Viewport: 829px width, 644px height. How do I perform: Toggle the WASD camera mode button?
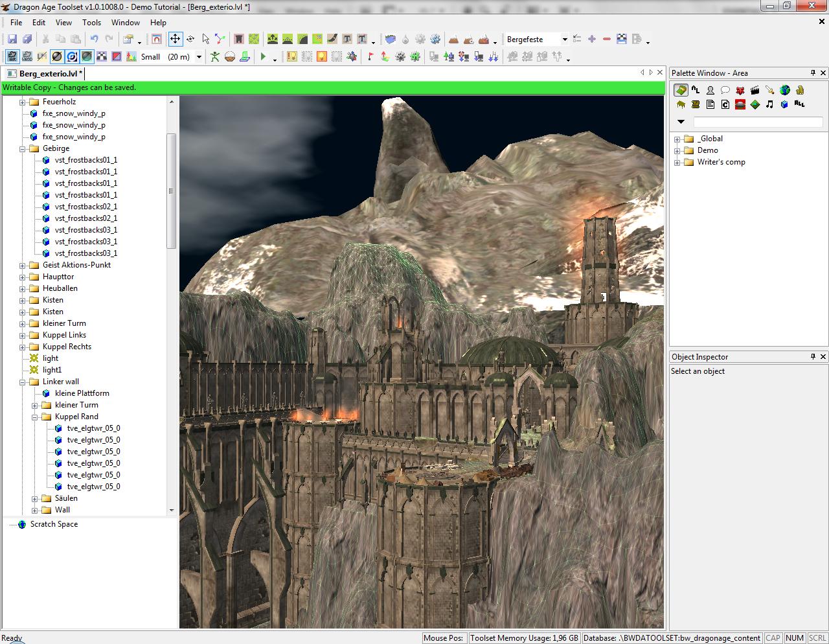(27, 57)
